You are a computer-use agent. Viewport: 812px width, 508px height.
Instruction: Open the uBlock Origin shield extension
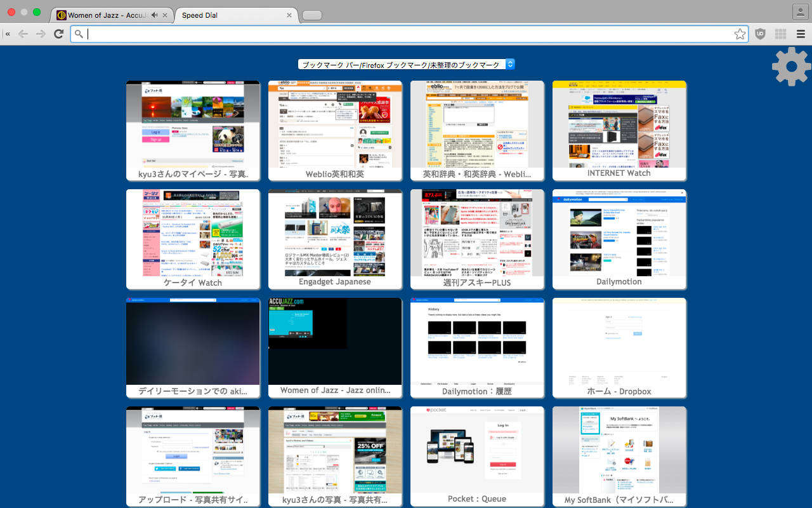pos(760,34)
